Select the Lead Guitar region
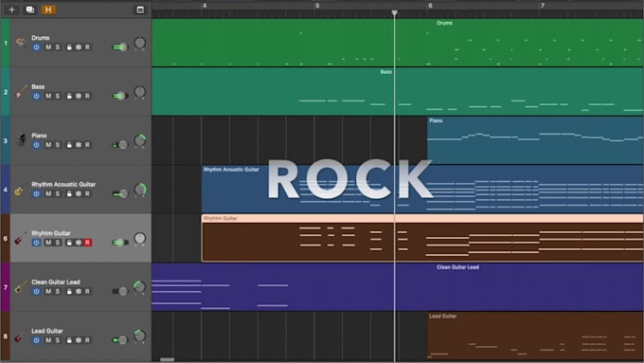The image size is (644, 363). click(x=535, y=336)
